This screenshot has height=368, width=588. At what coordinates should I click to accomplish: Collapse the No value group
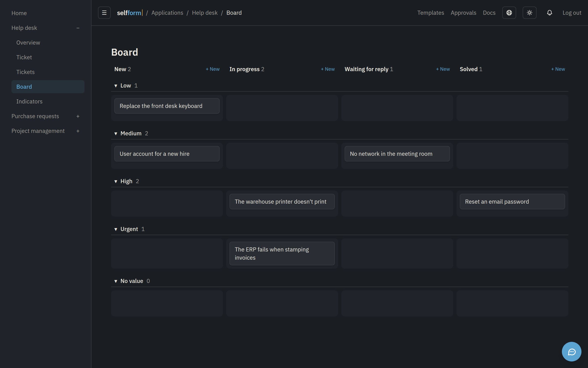pos(116,281)
